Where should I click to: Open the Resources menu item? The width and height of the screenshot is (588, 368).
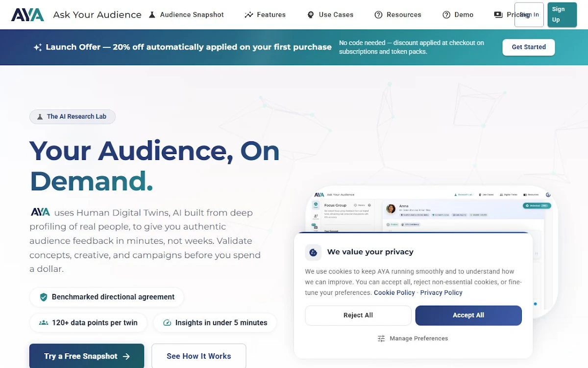(398, 15)
